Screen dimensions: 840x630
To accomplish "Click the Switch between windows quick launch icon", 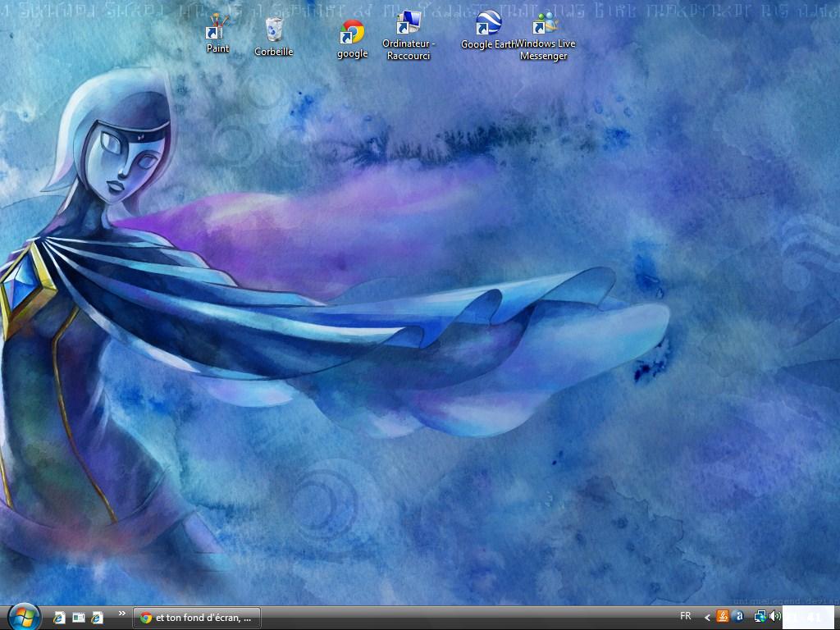I will tap(78, 618).
